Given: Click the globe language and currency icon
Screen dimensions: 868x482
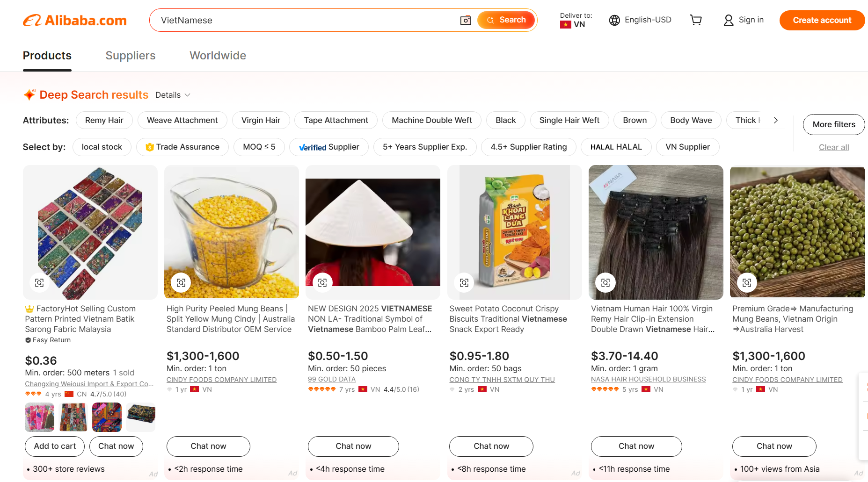Looking at the screenshot, I should [614, 20].
